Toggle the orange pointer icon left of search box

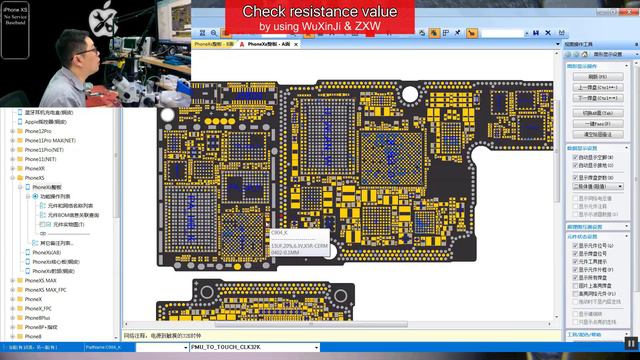point(471,33)
